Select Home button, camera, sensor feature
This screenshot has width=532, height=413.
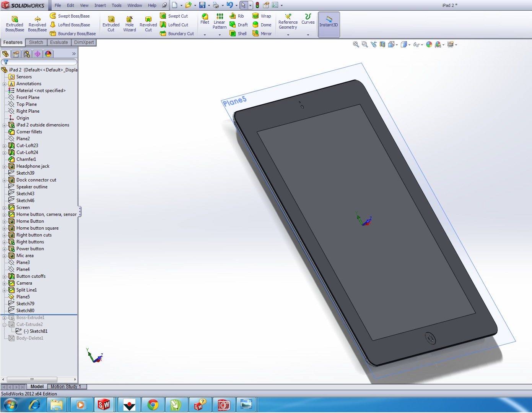click(x=46, y=214)
